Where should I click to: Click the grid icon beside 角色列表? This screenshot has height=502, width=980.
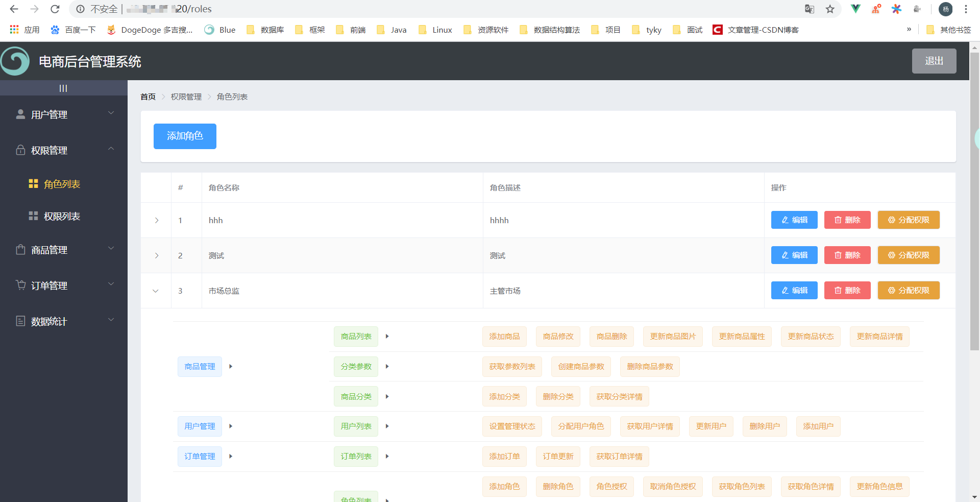[x=33, y=183]
